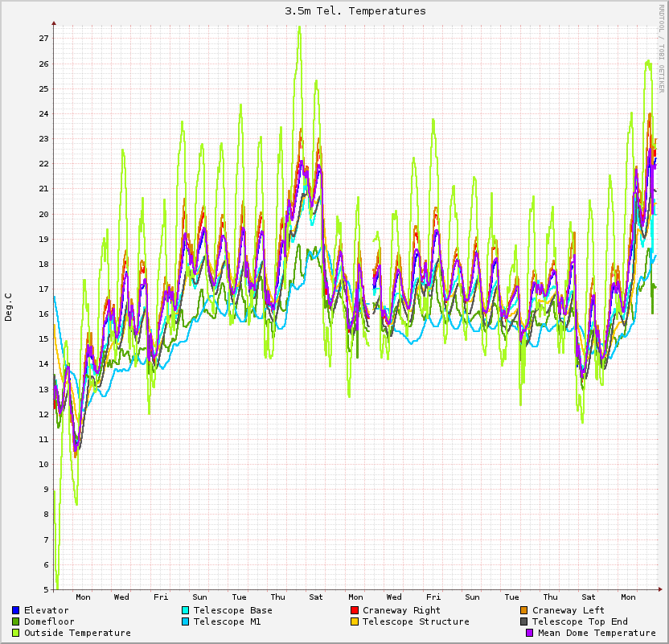Viewport: 669px width, 644px height.
Task: Click the blue Elevator legend swatch
Action: click(16, 610)
